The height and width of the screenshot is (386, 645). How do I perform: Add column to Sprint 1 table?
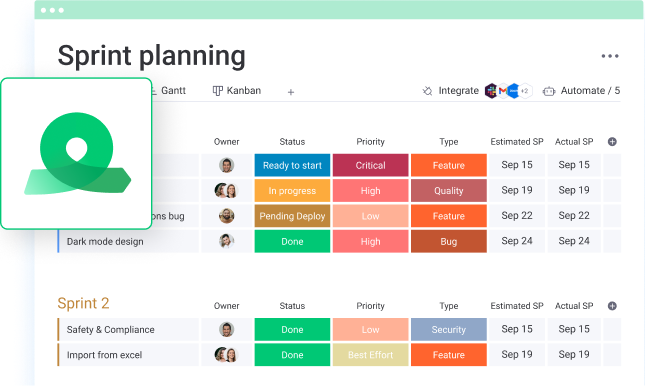[612, 142]
